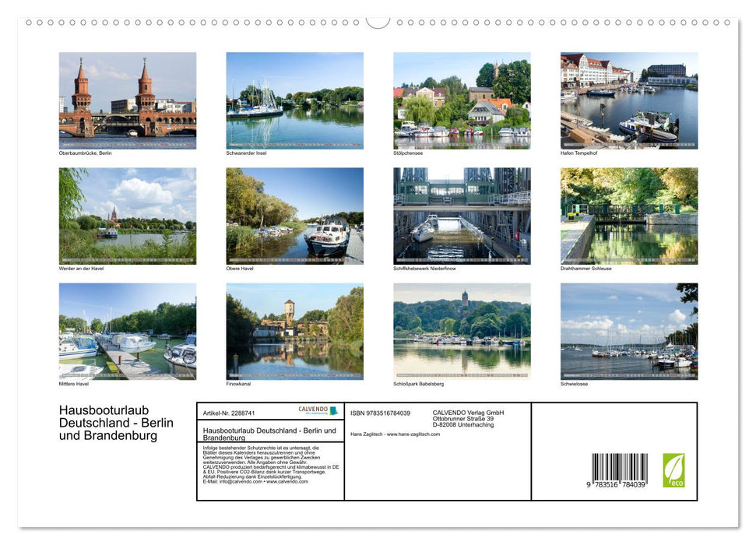Click caption 'Oberbaumbrücke, Berlin'
The height and width of the screenshot is (545, 756).
click(x=86, y=153)
